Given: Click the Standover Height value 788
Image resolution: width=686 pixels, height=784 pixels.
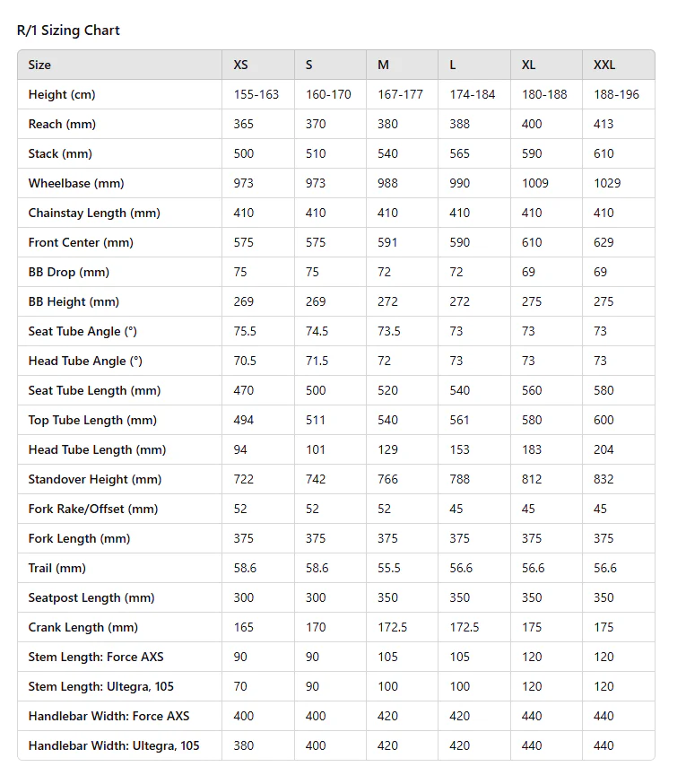Looking at the screenshot, I should pyautogui.click(x=459, y=479).
